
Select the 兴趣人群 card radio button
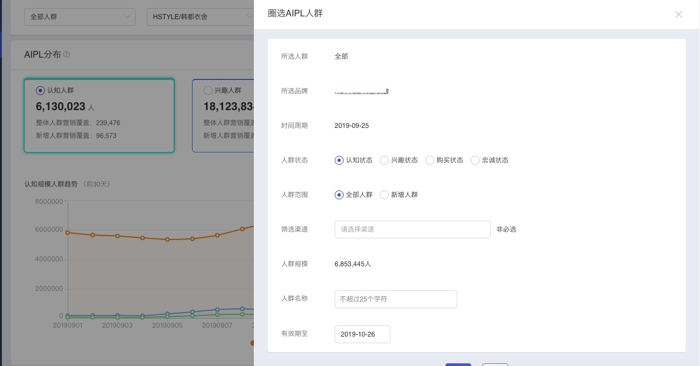click(208, 91)
